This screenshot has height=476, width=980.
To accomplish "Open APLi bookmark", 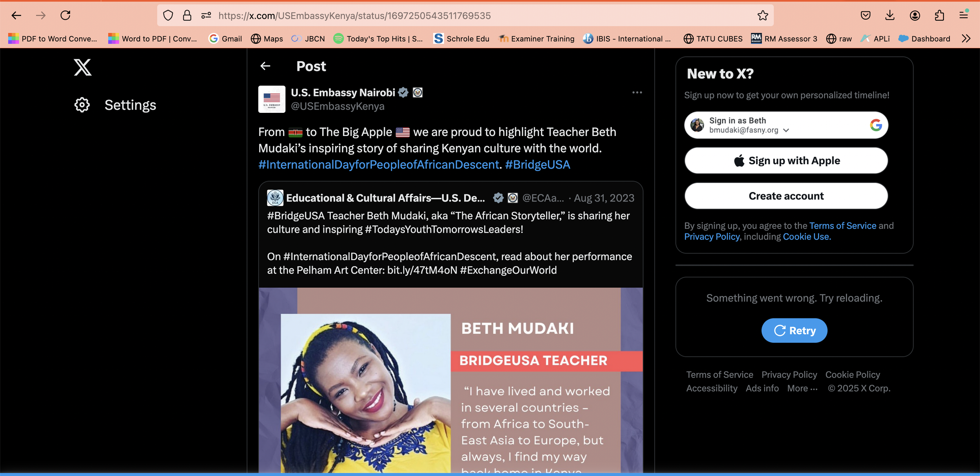I will pyautogui.click(x=875, y=38).
